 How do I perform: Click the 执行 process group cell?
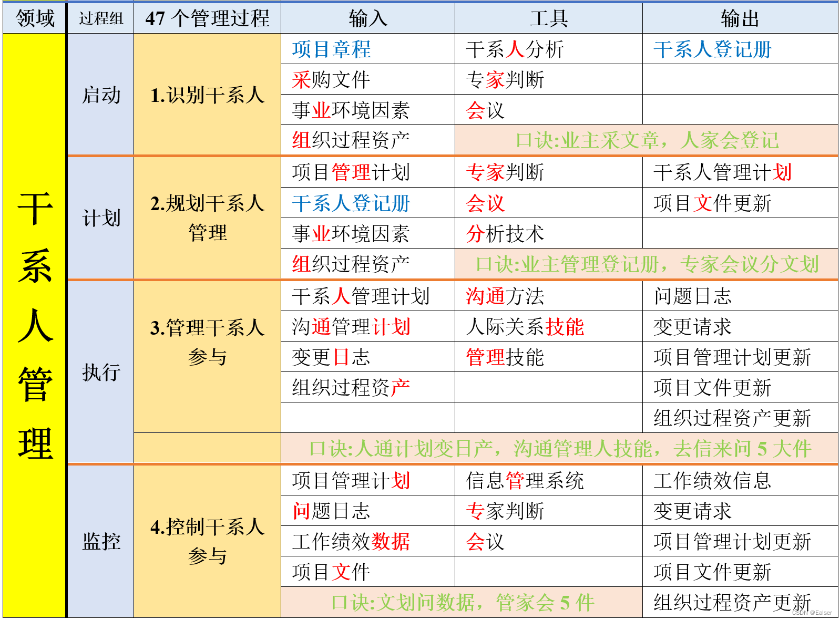[x=101, y=372]
